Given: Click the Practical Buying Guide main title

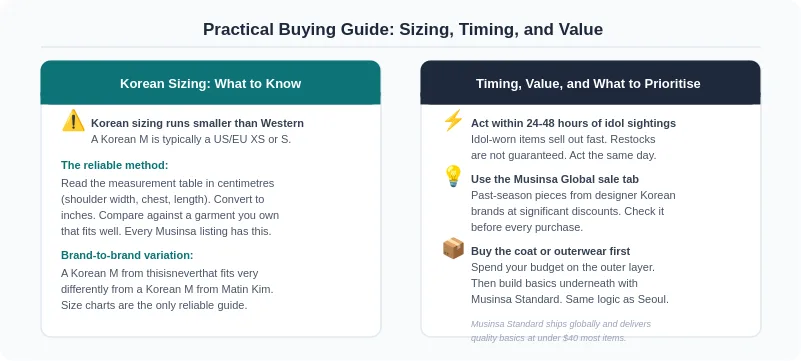Looking at the screenshot, I should pos(403,29).
